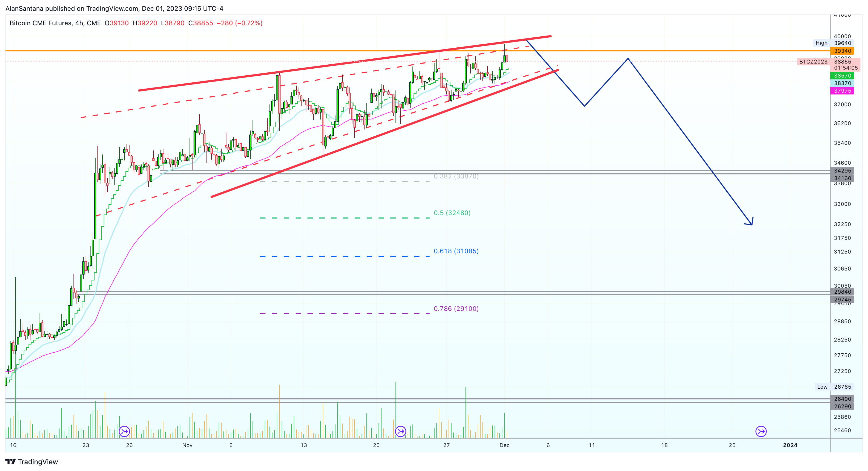Viewport: 868px width, 471px height.
Task: Click the −280 (−0.72%) change value
Action: [240, 23]
